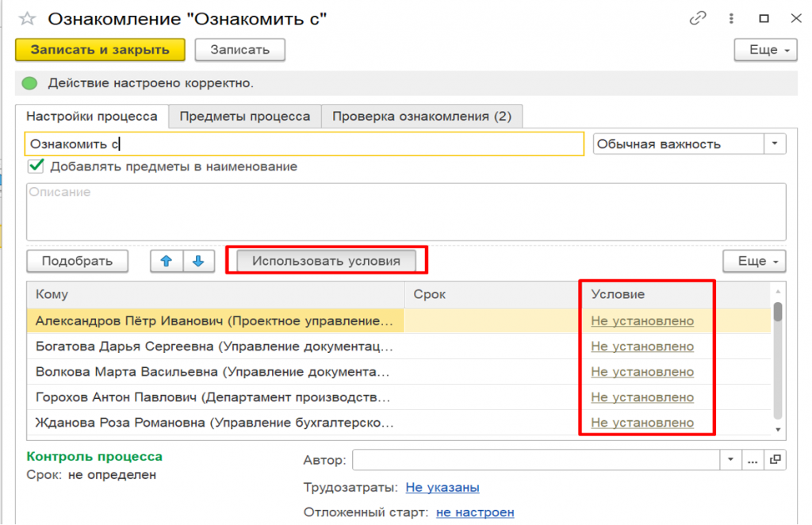Open Не указаны link for Трудозатраты
The height and width of the screenshot is (525, 812).
tap(442, 487)
